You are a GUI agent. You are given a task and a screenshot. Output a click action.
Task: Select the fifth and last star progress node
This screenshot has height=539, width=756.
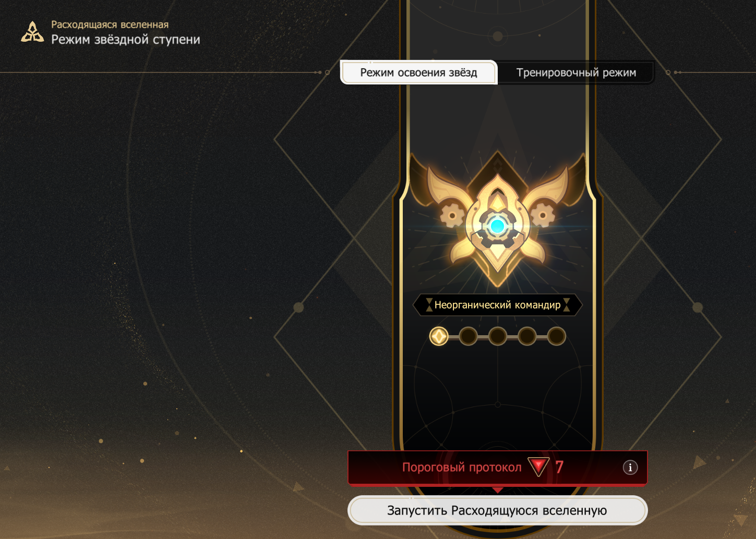tap(557, 336)
